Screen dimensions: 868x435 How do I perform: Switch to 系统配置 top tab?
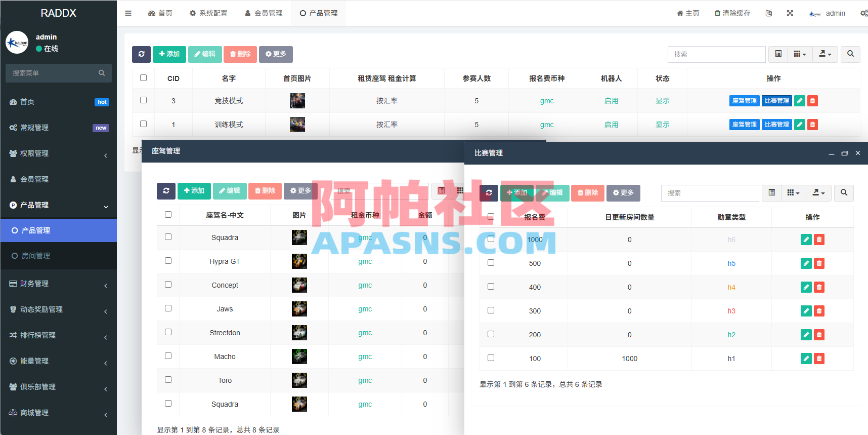[x=208, y=13]
